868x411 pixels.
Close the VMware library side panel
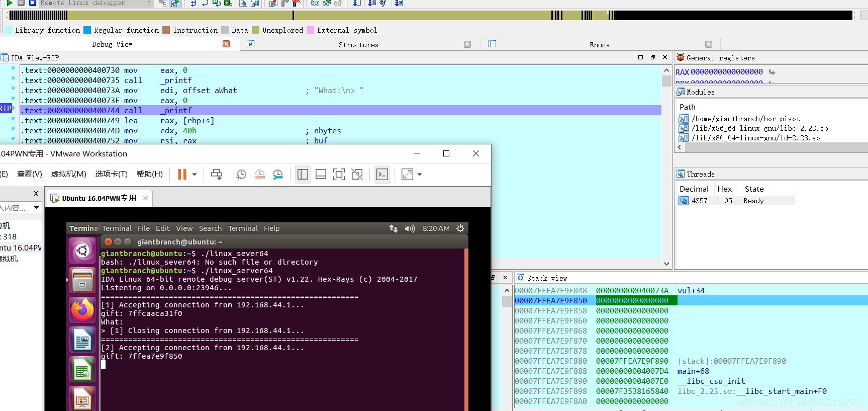coord(36,193)
